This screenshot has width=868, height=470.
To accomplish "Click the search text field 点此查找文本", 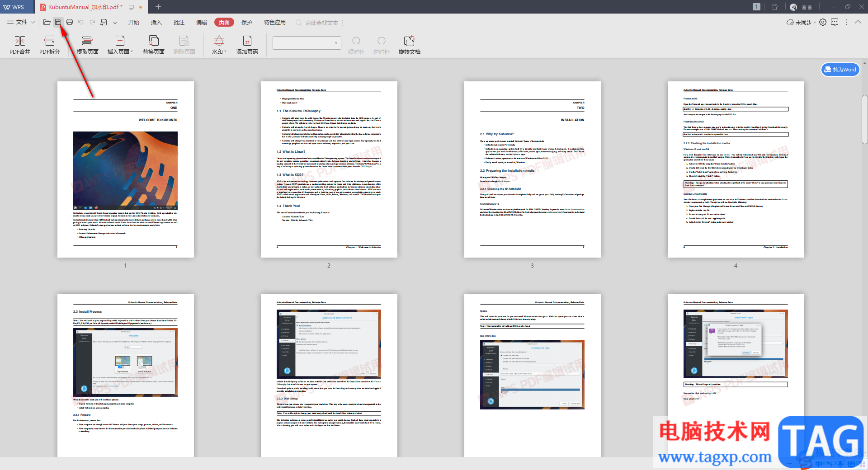I will point(322,23).
